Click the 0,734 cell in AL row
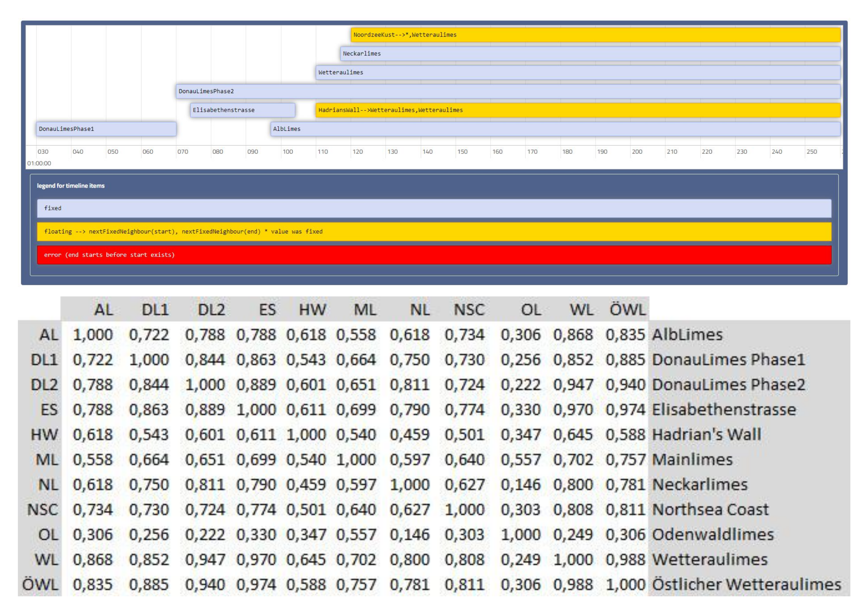Screen dimensions: 868x614 click(x=464, y=335)
